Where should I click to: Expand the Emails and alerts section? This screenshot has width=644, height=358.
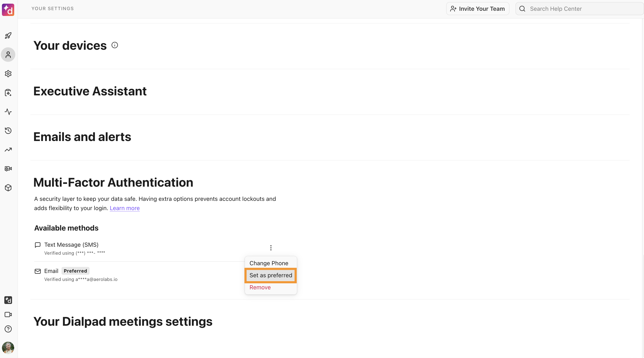(82, 137)
